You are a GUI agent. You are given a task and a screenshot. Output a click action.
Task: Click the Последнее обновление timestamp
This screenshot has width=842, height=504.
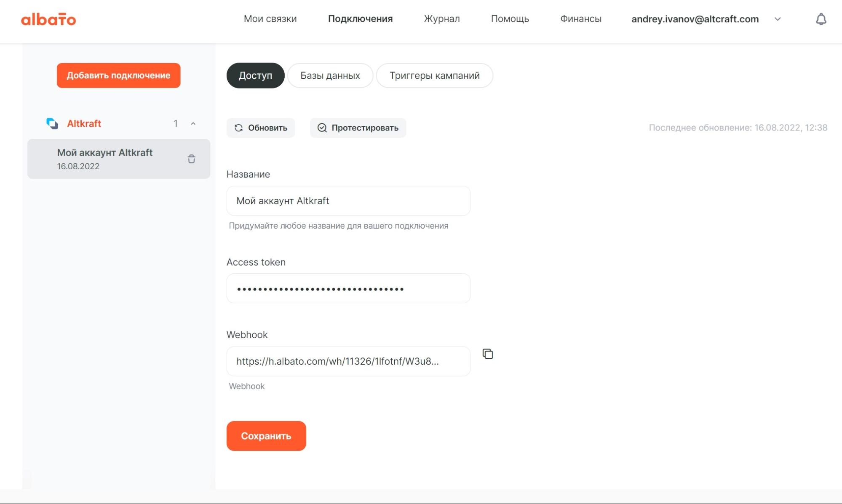pos(738,128)
